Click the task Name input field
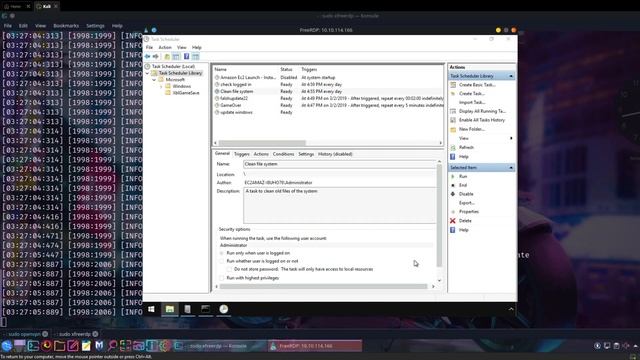The image size is (640, 360). (x=340, y=164)
